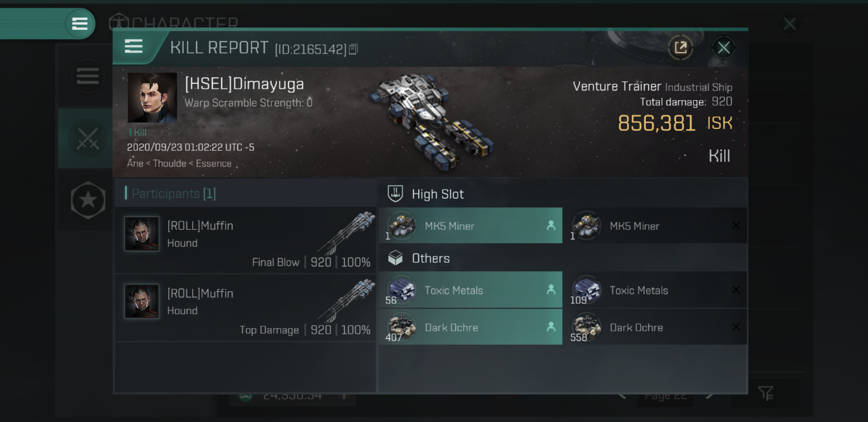Copy the kill report ID
The height and width of the screenshot is (422, 868).
353,50
